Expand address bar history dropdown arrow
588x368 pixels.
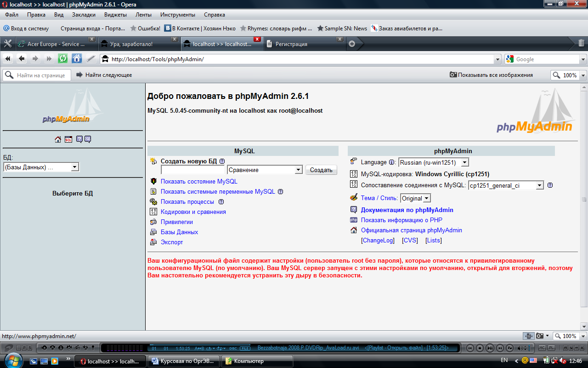[x=498, y=59]
